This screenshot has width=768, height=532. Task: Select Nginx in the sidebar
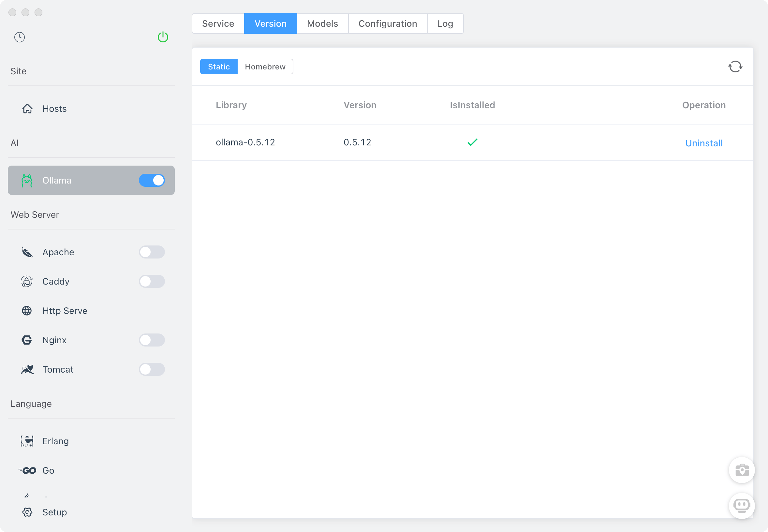point(91,340)
